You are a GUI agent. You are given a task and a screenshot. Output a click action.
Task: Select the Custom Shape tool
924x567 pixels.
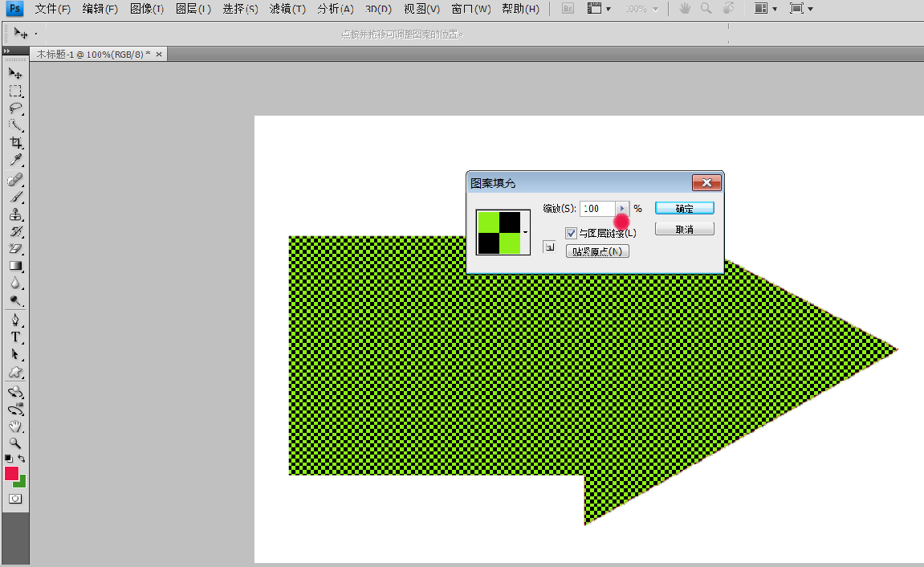click(15, 372)
